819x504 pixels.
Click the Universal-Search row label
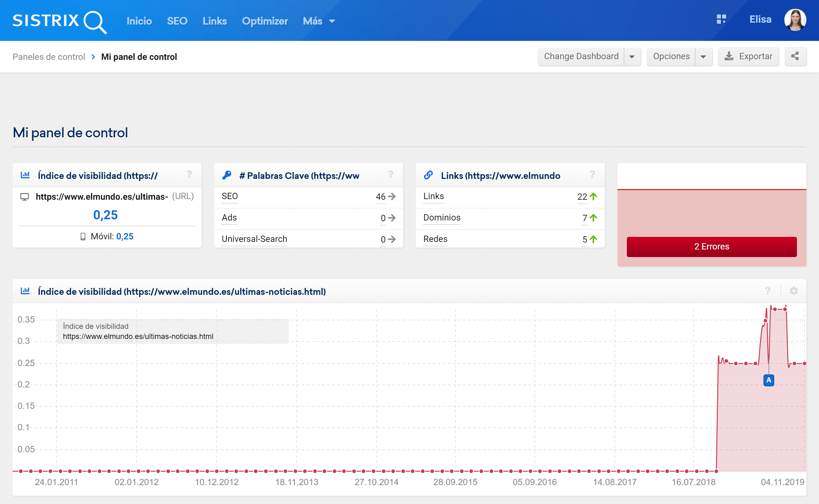[x=254, y=239]
